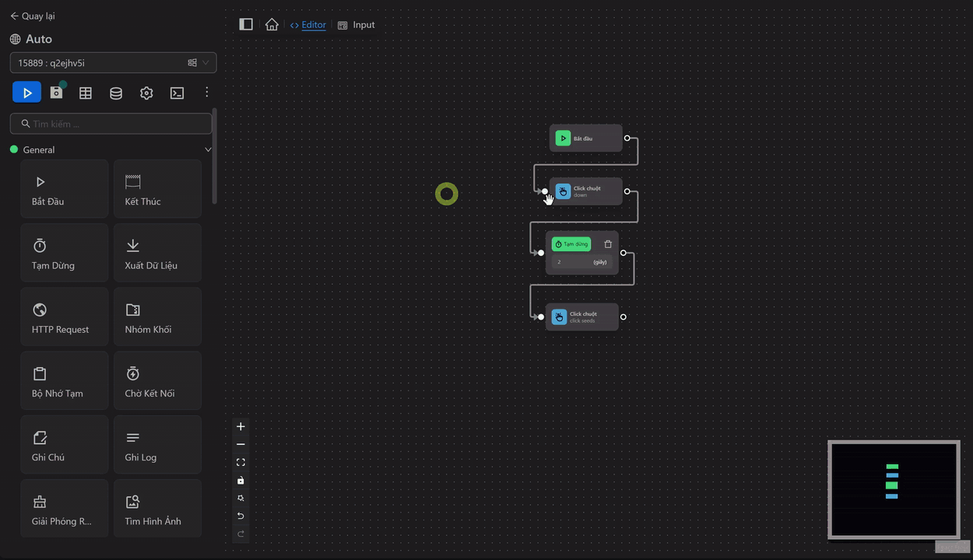Image resolution: width=973 pixels, height=560 pixels.
Task: Select the Editor tab
Action: (x=308, y=25)
